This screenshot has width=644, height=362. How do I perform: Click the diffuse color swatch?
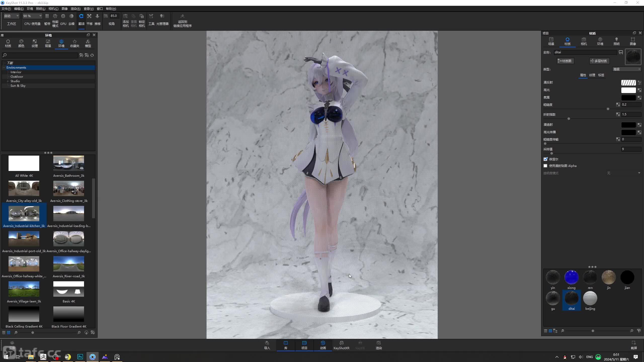coord(628,83)
